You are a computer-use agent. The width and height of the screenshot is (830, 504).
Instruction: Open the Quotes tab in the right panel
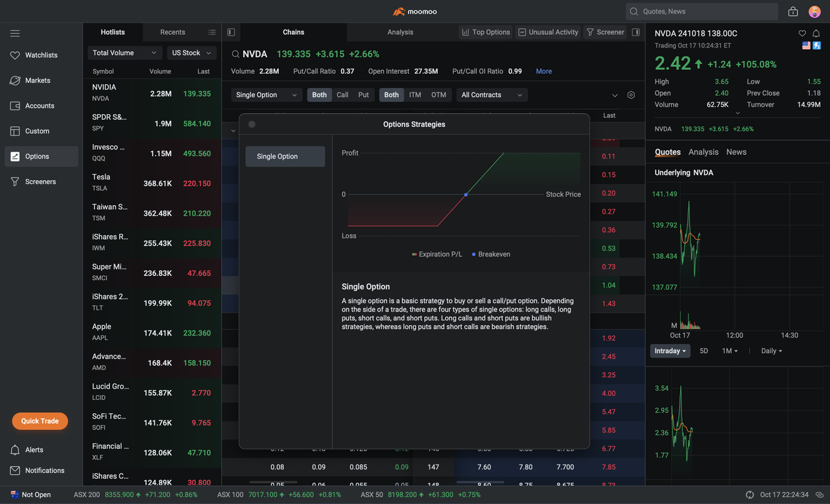[x=668, y=152]
